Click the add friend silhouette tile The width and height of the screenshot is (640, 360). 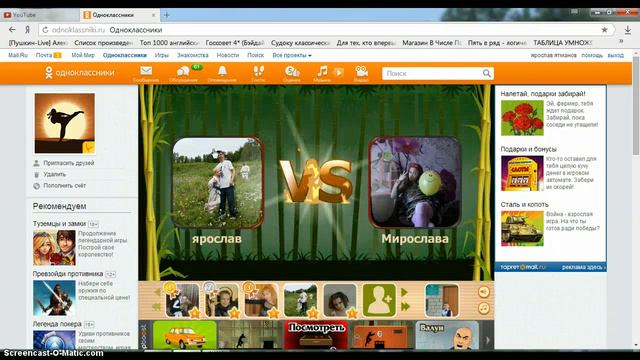pyautogui.click(x=379, y=301)
